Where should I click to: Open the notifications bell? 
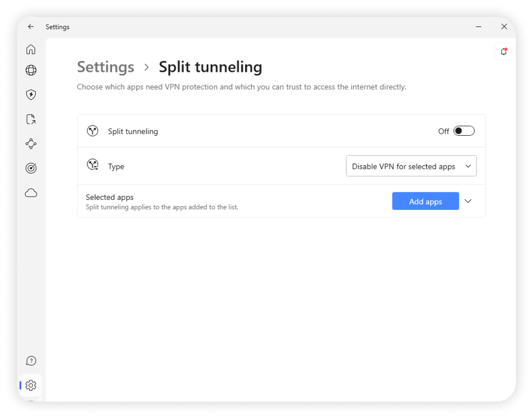click(503, 52)
